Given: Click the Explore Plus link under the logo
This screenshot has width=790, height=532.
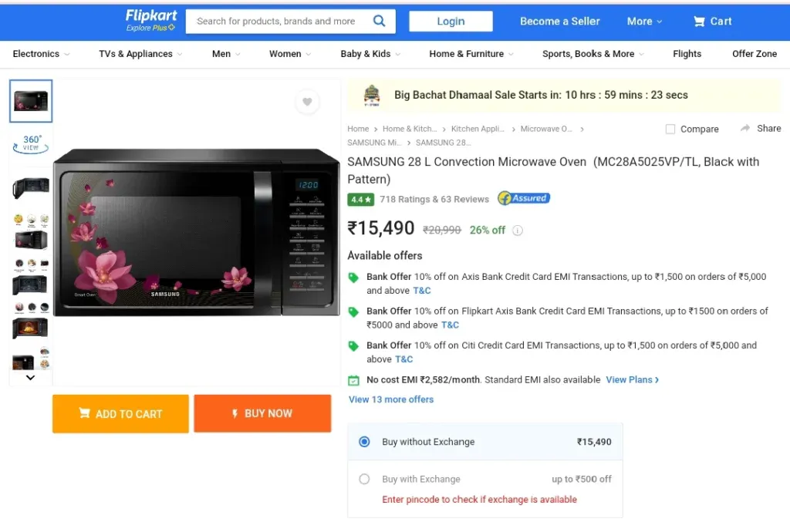Looking at the screenshot, I should (150, 28).
